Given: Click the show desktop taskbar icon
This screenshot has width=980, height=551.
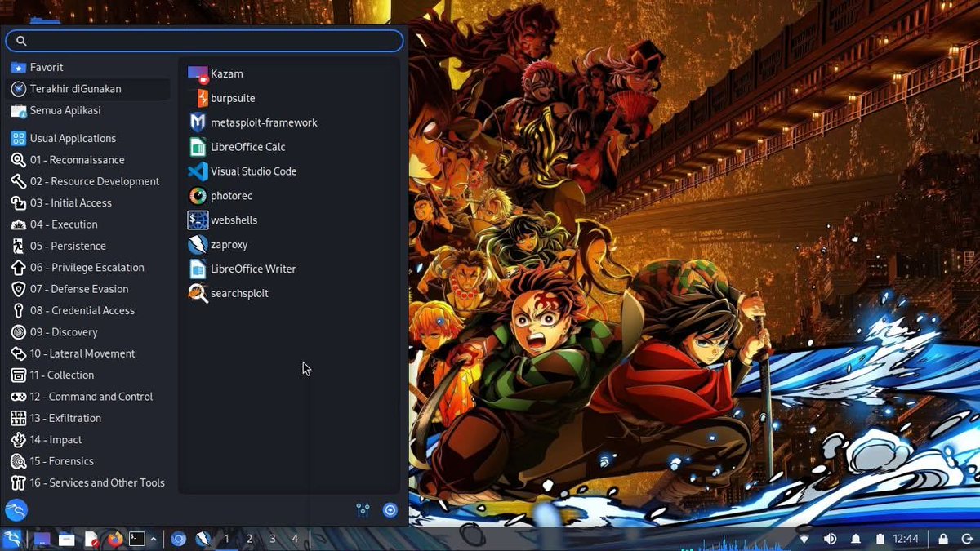Looking at the screenshot, I should 42,539.
